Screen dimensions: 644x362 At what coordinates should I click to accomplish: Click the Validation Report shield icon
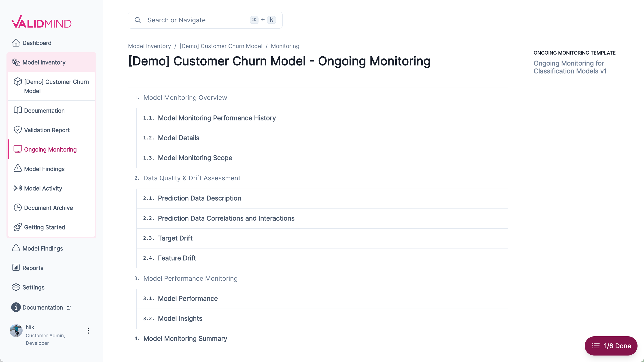point(17,130)
